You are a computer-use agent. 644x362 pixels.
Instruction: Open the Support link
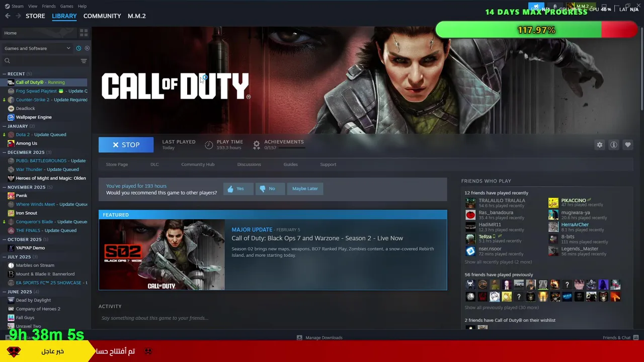point(328,164)
